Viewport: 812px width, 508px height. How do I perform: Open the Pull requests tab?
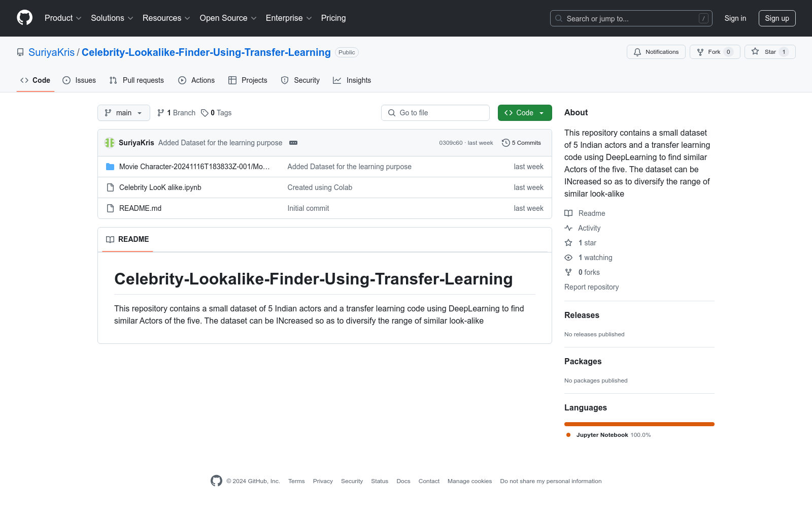pos(137,80)
